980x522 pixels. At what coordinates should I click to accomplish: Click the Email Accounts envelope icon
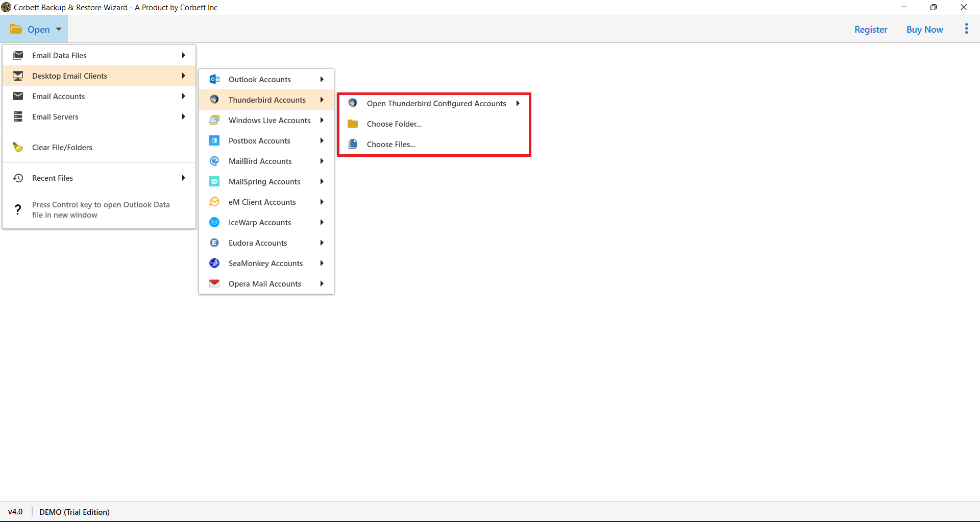pos(18,96)
